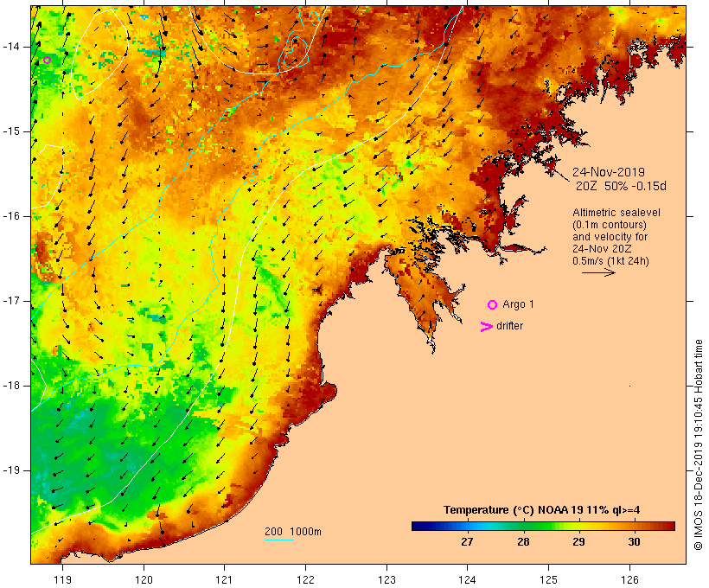Click the color bar label '29'

point(578,541)
